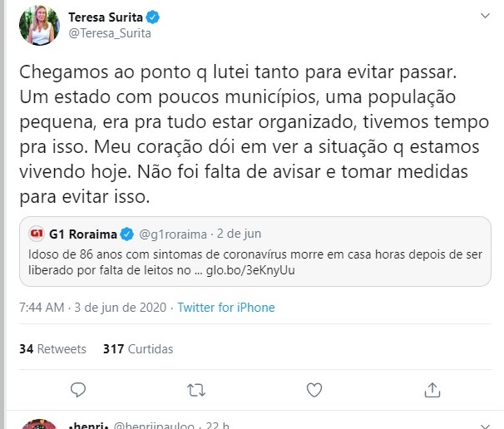This screenshot has height=429, width=504.
Task: Open Teresa Surita's profile picture
Action: click(x=39, y=25)
